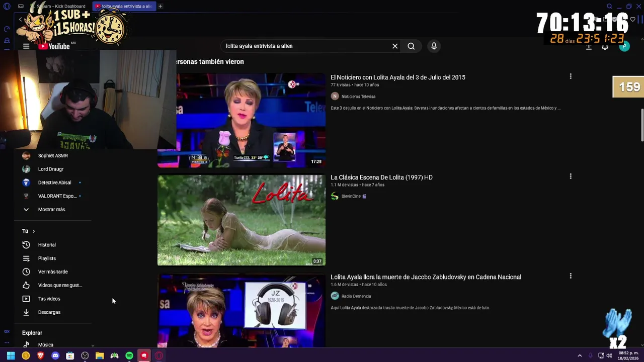
Task: Open Discord from the taskbar
Action: pos(55,355)
